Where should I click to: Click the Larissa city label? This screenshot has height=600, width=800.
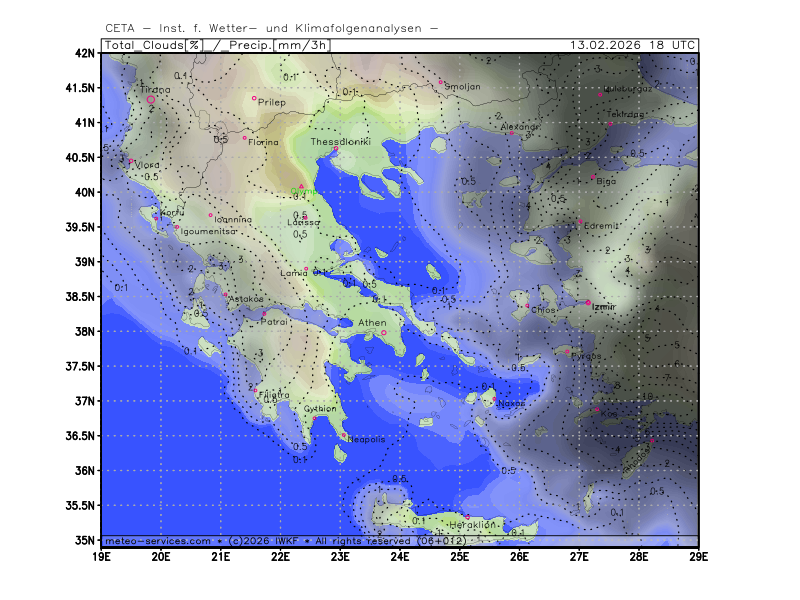(x=303, y=222)
